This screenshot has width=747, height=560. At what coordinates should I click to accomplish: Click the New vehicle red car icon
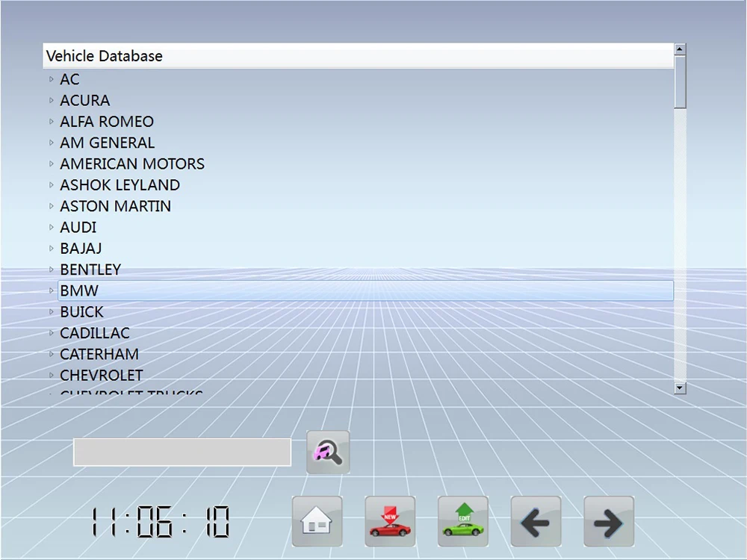click(390, 521)
